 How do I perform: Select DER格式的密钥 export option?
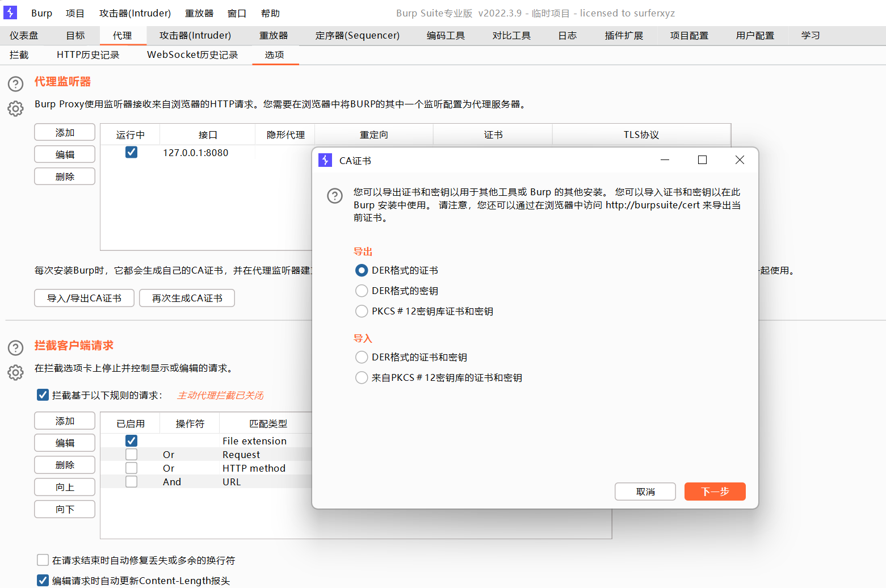tap(362, 291)
